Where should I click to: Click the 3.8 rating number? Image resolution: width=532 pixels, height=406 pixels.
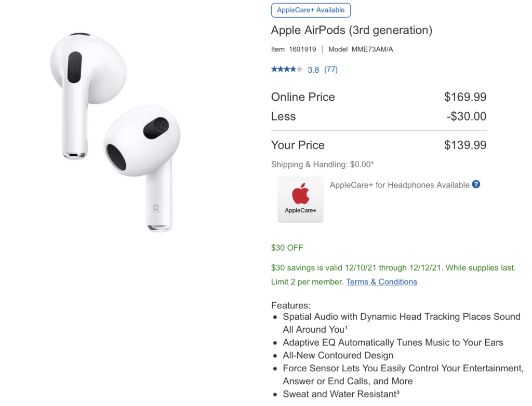coord(313,70)
